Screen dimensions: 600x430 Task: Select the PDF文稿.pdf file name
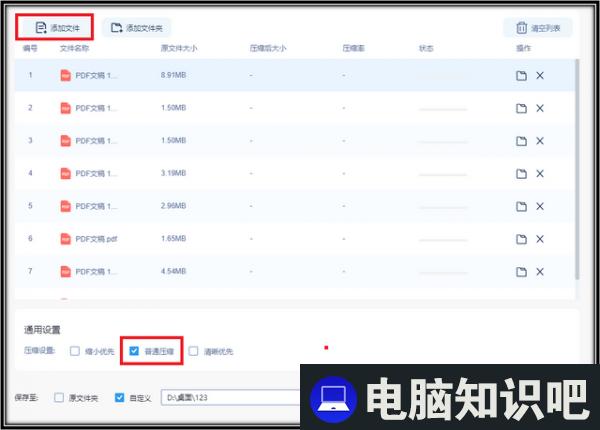pyautogui.click(x=96, y=239)
